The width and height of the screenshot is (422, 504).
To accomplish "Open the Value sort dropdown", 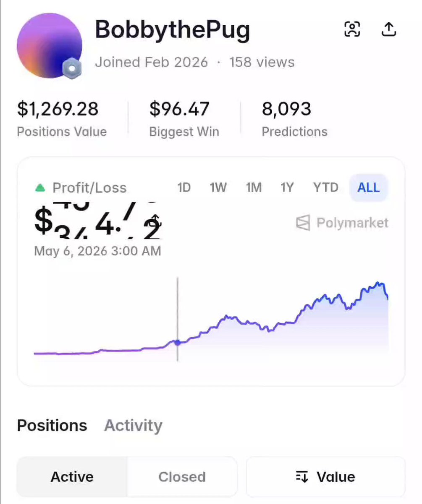I will [325, 477].
